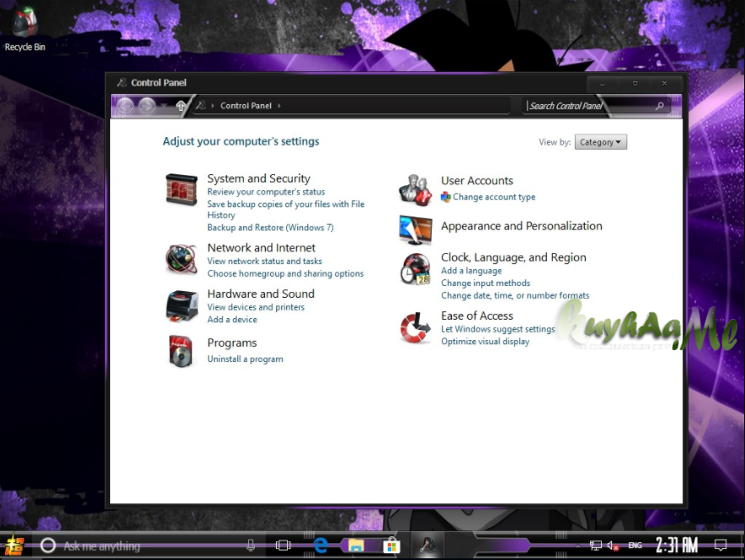Open the Action Center notification icon
This screenshot has width=745, height=560.
[720, 546]
